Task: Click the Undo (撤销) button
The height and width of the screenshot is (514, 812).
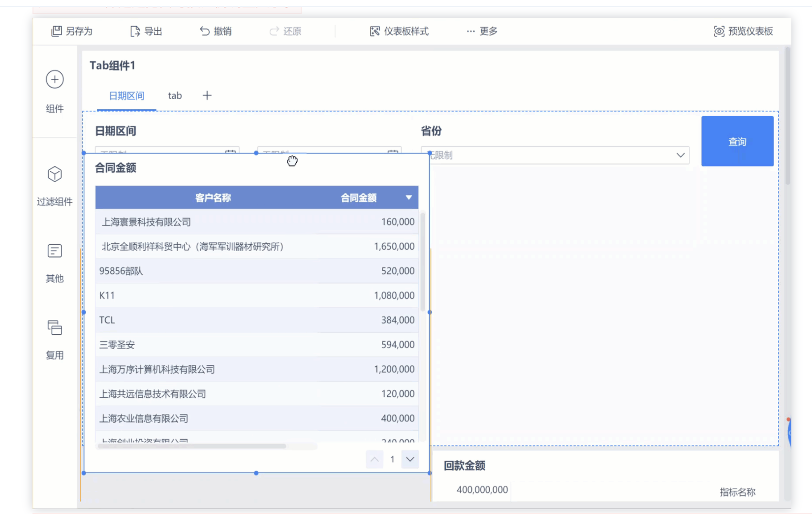Action: coord(216,31)
